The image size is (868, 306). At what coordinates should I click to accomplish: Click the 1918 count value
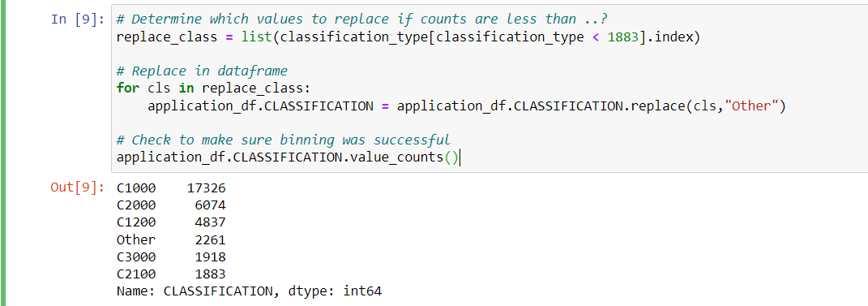coord(211,256)
